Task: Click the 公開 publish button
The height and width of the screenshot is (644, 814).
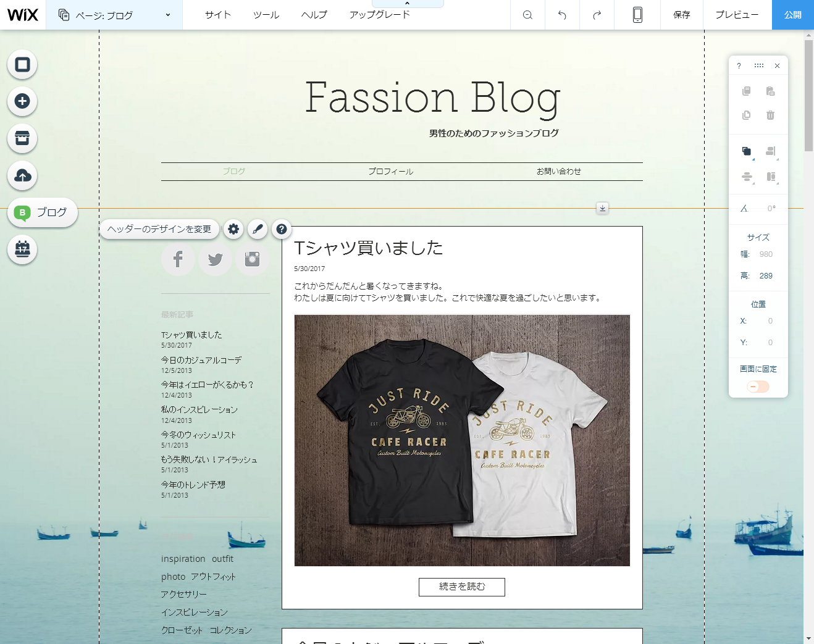Action: point(793,15)
